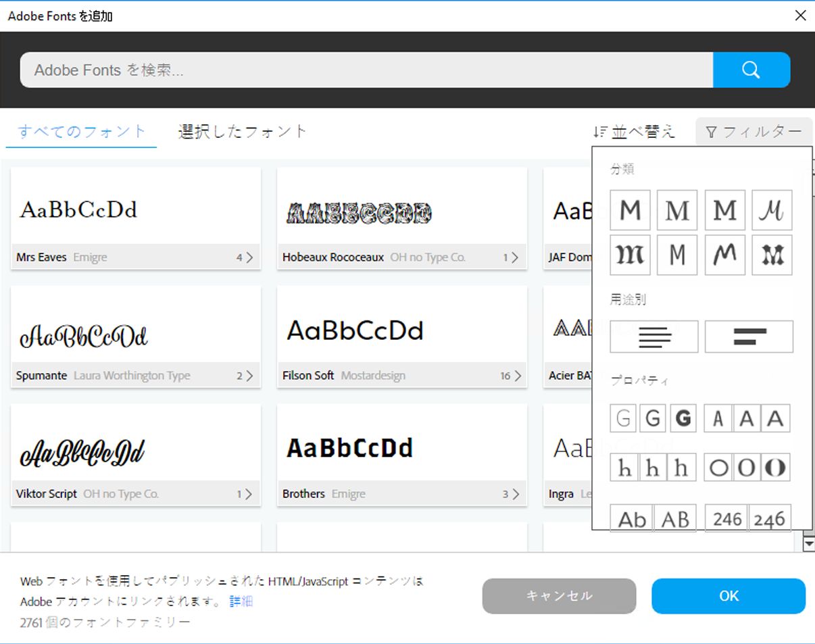The image size is (815, 644).
Task: Select the sans serif classification filter
Action: click(630, 210)
